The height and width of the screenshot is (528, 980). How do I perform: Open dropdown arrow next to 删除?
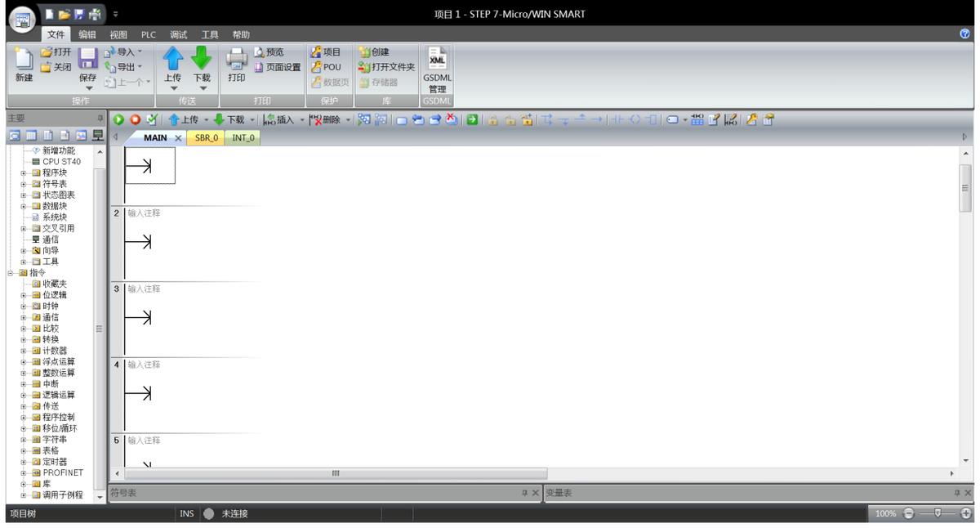tap(349, 120)
